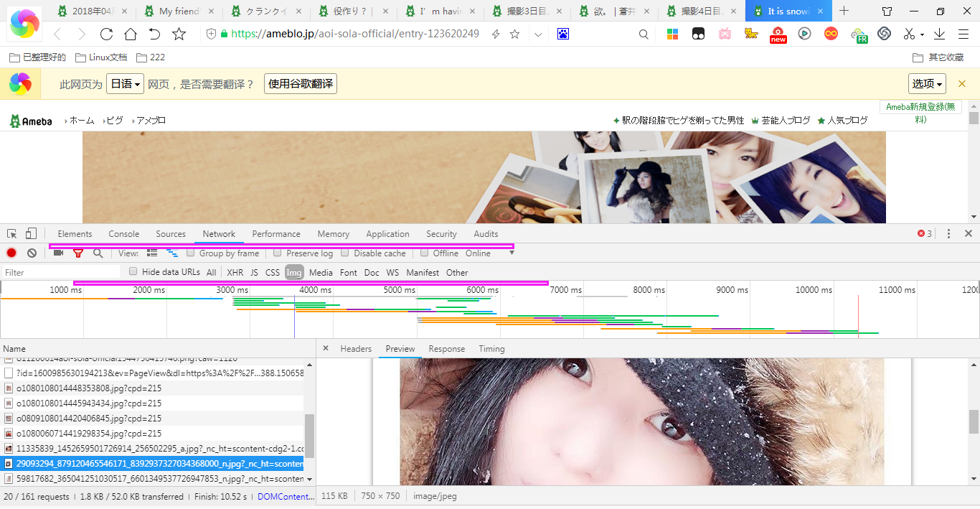Toggle device toolbar icon in DevTools
The image size is (980, 509).
(x=31, y=233)
